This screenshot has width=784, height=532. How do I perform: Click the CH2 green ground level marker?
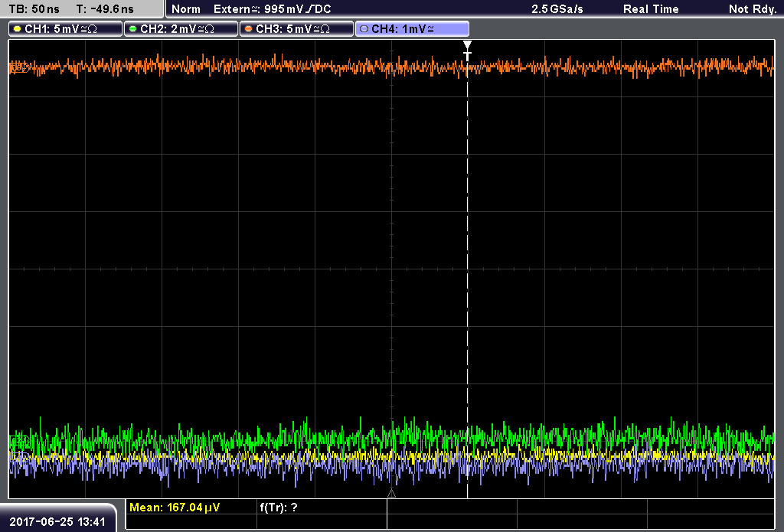[19, 440]
